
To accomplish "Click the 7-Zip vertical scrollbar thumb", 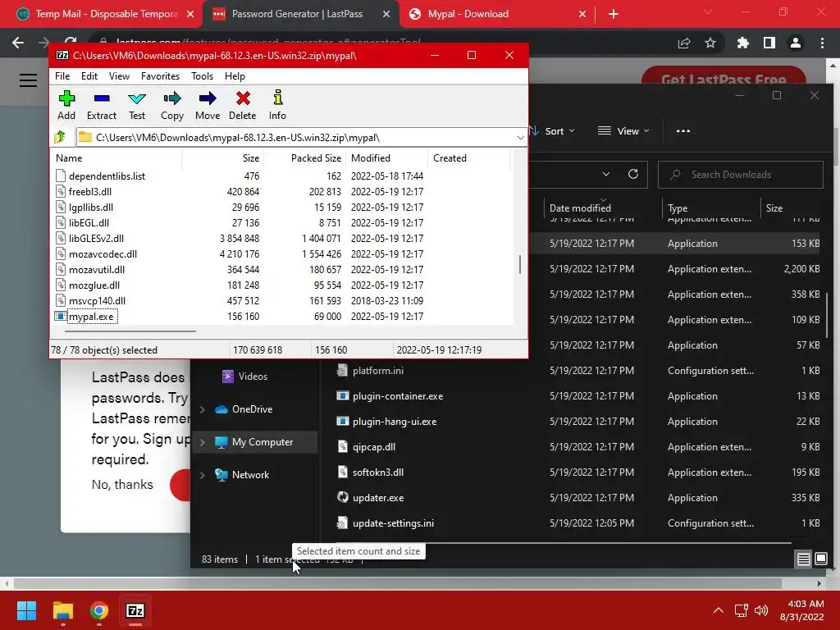I will (x=519, y=265).
